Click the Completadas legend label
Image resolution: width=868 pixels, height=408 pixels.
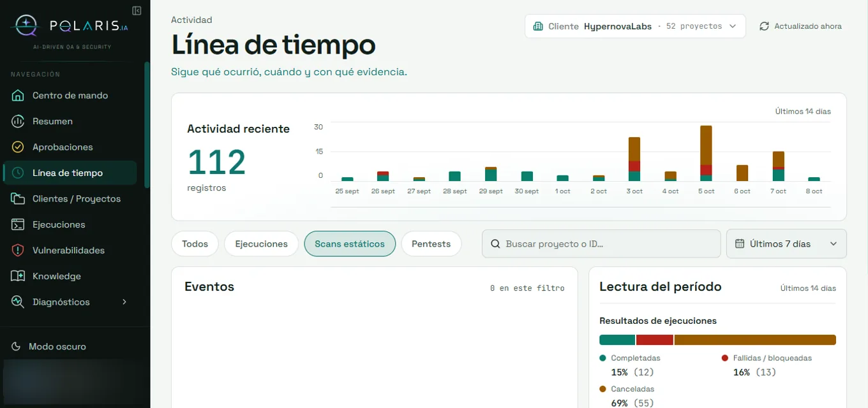pos(635,358)
